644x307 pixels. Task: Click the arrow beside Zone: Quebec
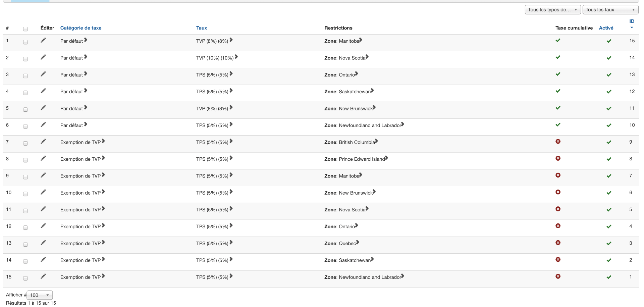pyautogui.click(x=358, y=242)
